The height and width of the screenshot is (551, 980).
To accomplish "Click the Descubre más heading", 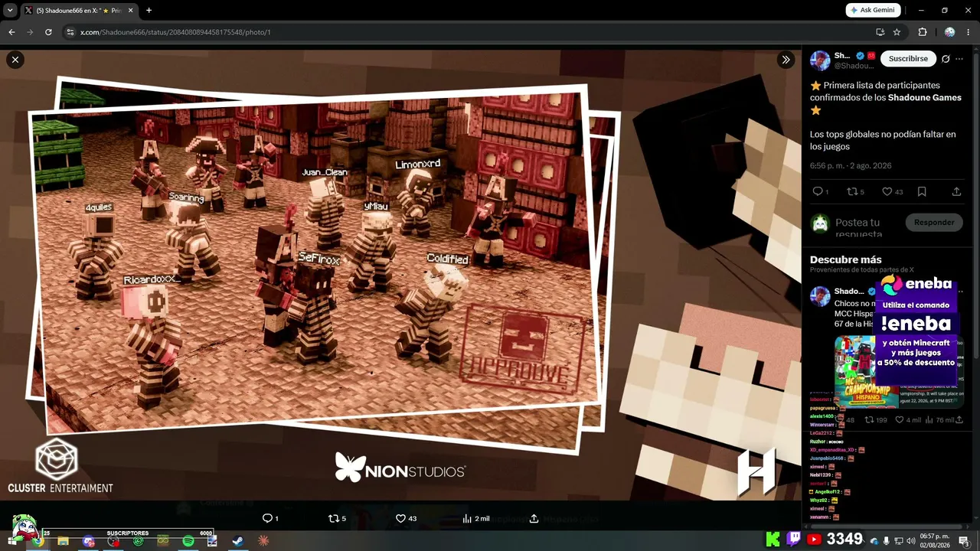I will 845,259.
